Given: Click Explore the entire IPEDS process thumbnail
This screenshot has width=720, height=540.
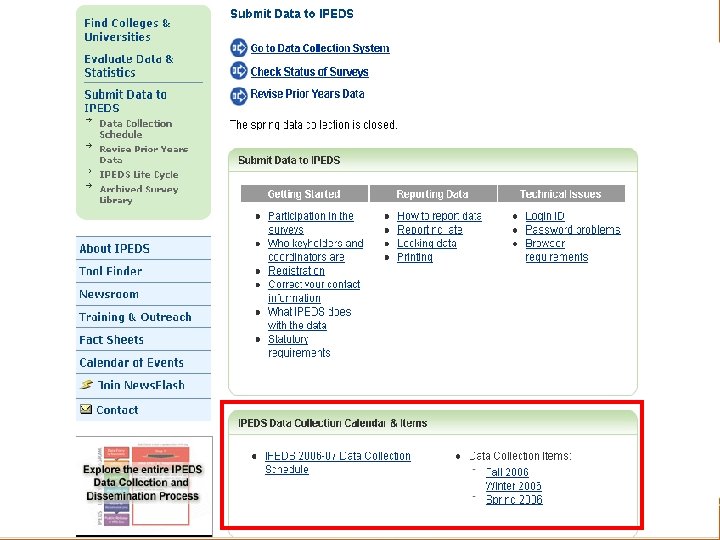Looking at the screenshot, I should (x=144, y=485).
